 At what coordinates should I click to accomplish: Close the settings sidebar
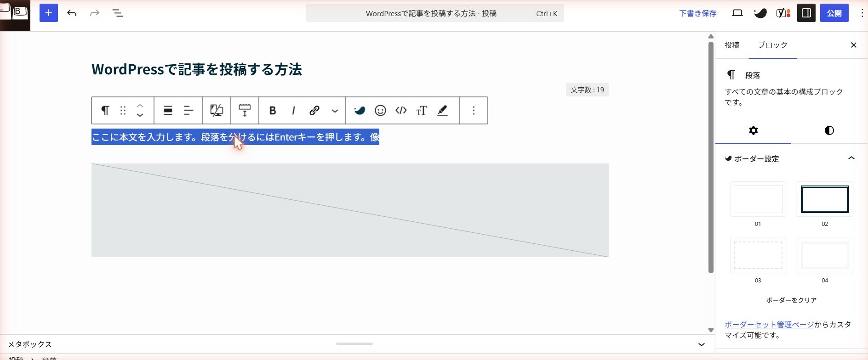point(854,45)
